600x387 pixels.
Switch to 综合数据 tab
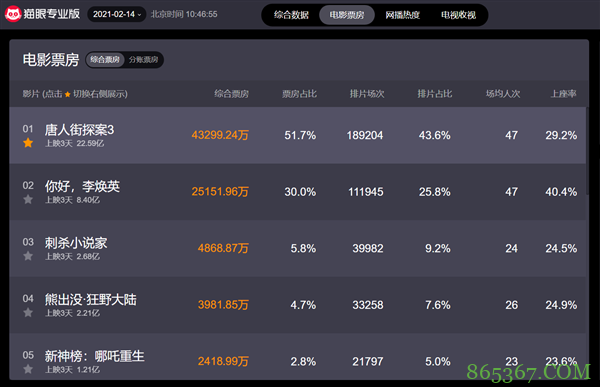tap(291, 15)
